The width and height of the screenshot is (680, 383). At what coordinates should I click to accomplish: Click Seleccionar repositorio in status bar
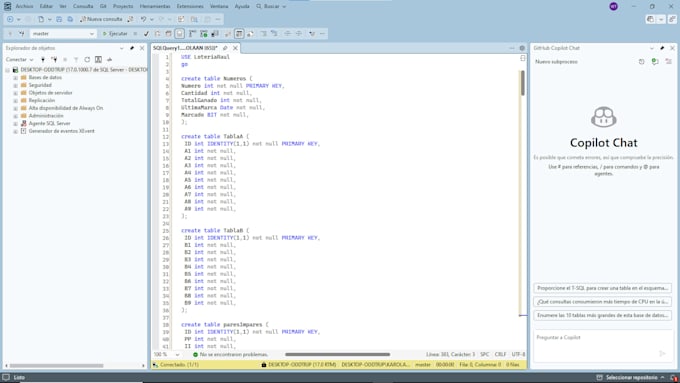[x=631, y=378]
